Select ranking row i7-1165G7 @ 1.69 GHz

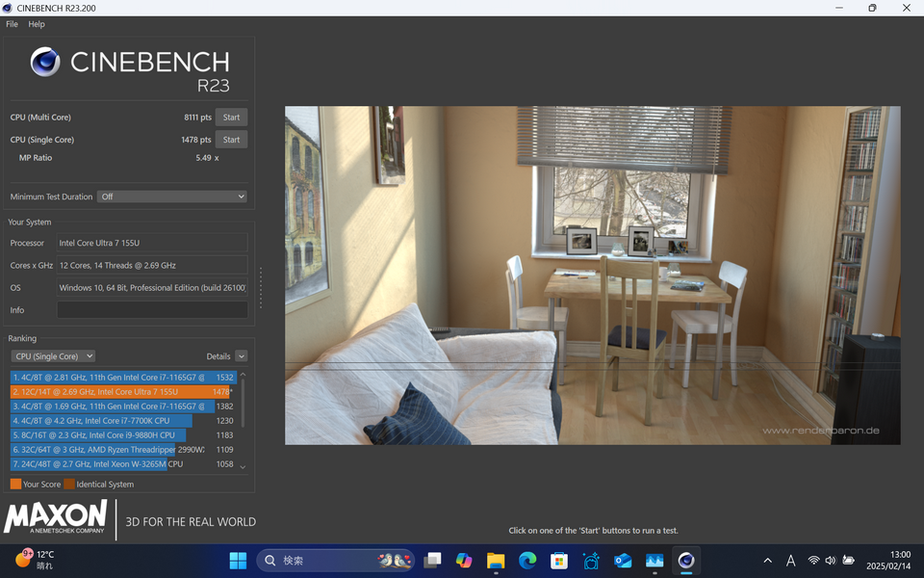(122, 407)
